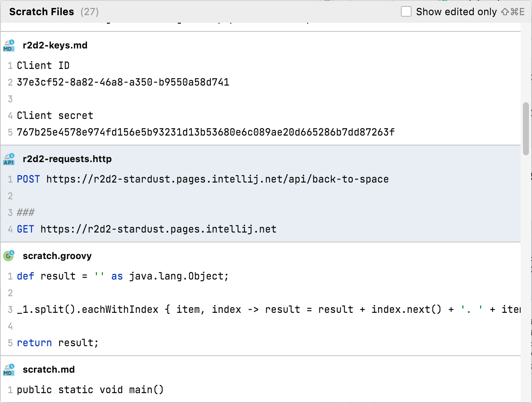Click the Client ID UUID line
Viewport: 532px width, 403px height.
[123, 82]
